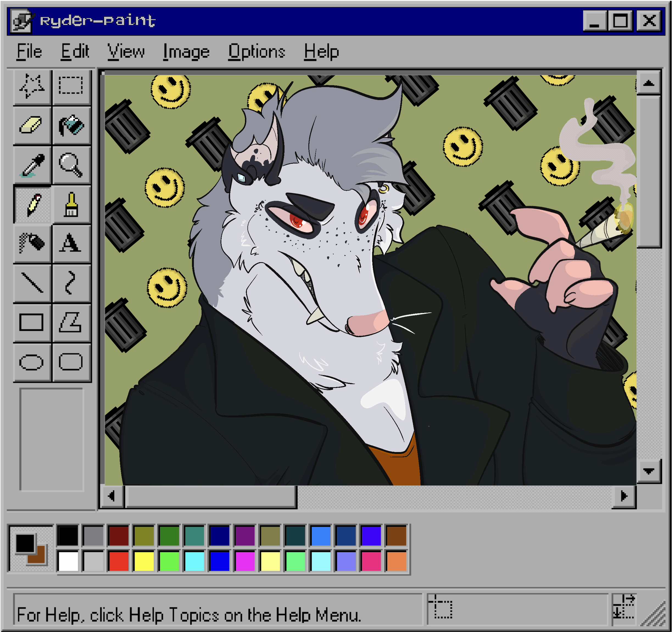Open the Image menu
Screen dimensions: 672x632
tap(186, 52)
